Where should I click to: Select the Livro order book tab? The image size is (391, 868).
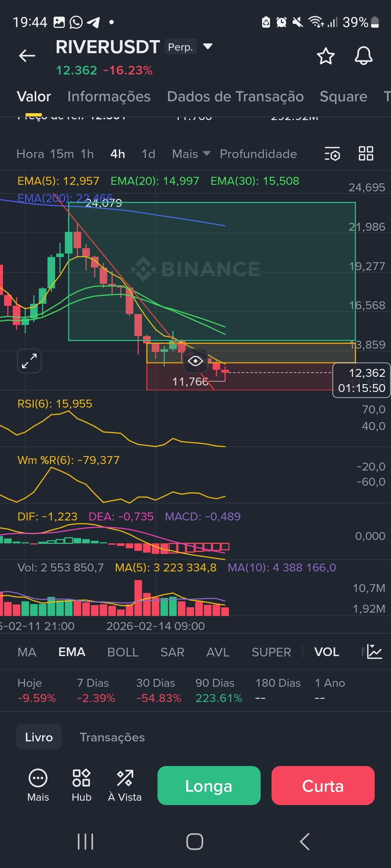point(39,737)
